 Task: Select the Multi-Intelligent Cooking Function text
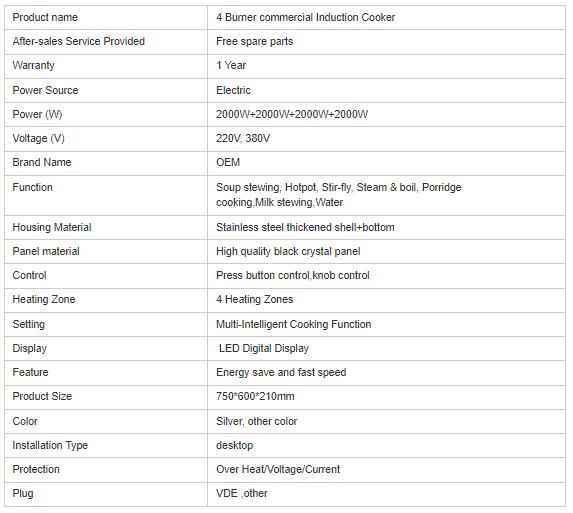[x=293, y=324]
